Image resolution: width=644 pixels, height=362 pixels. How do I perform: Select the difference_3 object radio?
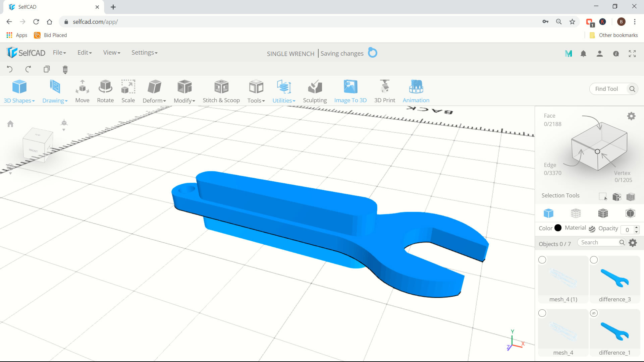tap(594, 260)
